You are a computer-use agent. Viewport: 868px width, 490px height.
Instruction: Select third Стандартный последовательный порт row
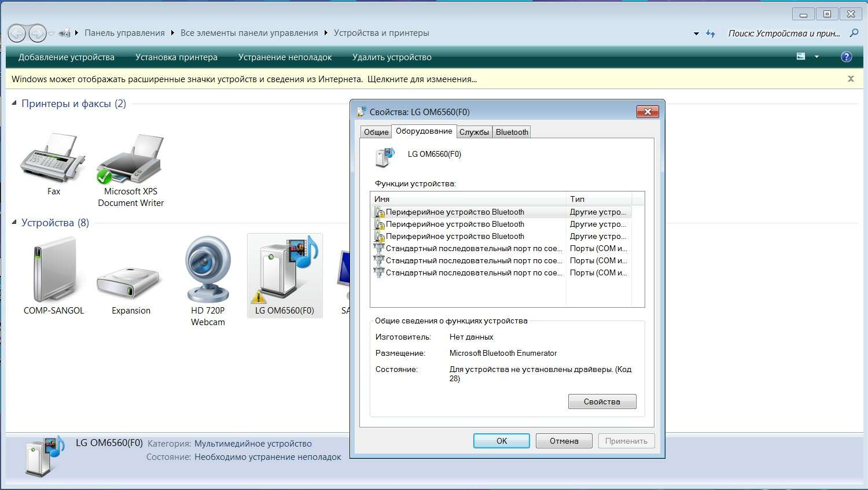point(501,272)
